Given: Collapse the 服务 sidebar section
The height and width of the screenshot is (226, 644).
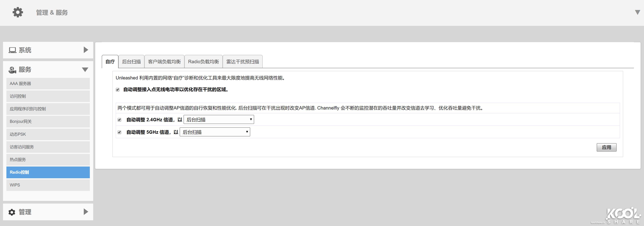Looking at the screenshot, I should [85, 69].
